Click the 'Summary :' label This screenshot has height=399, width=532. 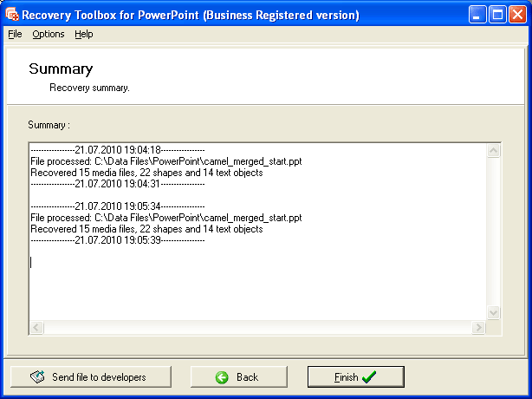click(x=49, y=125)
